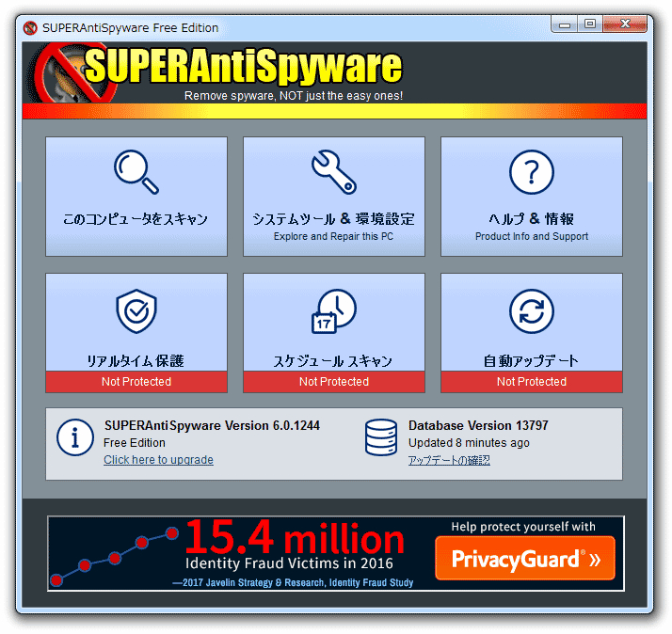Viewport: 672px width, 634px height.
Task: Click 'Help protect yourself with' ad text
Action: click(x=523, y=527)
